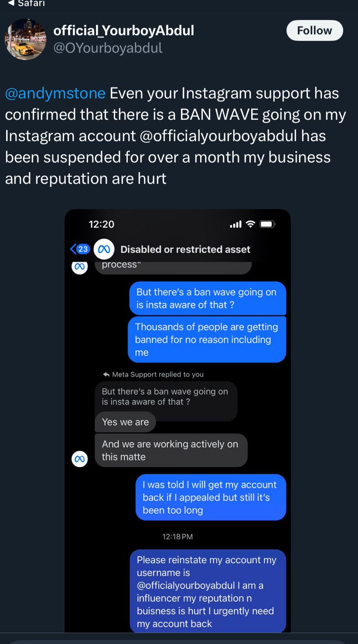Viewport: 358px width, 644px height.
Task: Tap the Meta avatar beside process message
Action: point(79,267)
